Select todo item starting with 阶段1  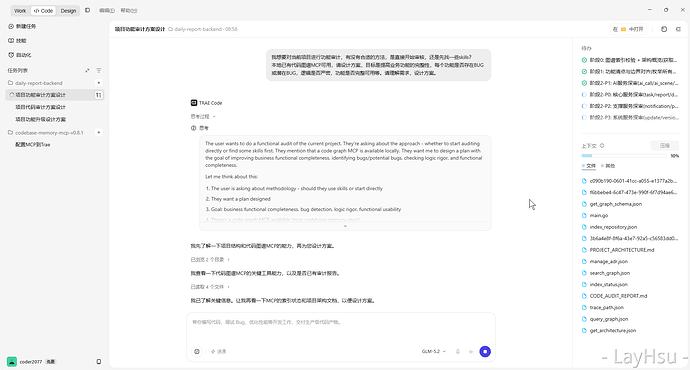pyautogui.click(x=629, y=71)
